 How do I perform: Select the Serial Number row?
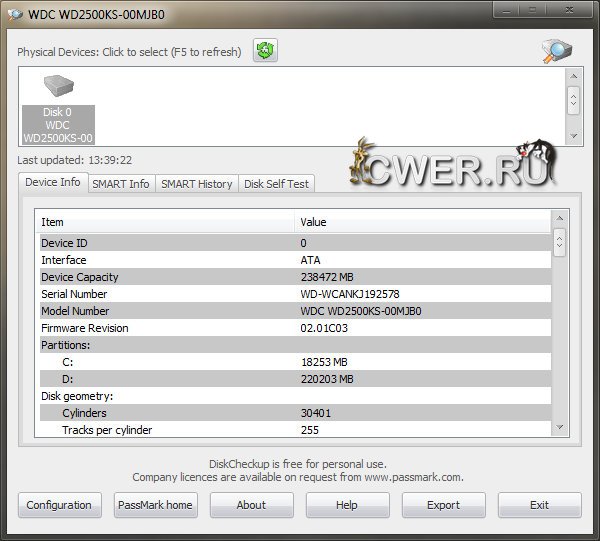292,294
